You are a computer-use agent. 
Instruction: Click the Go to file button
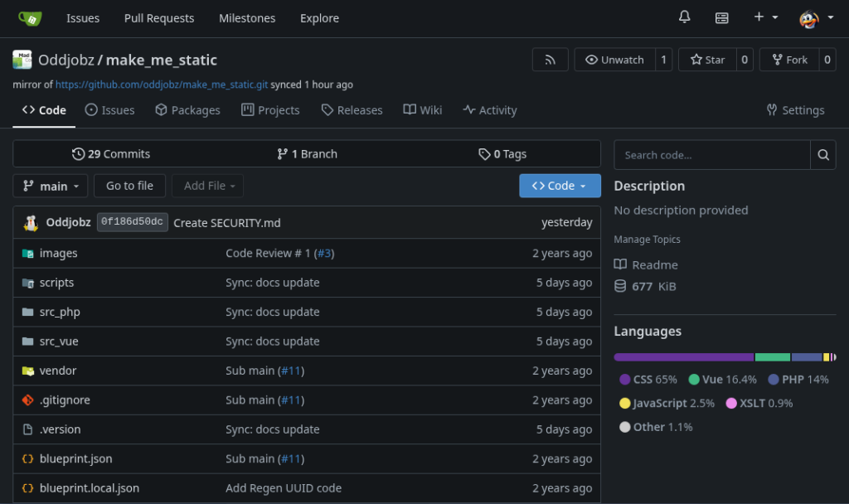(129, 186)
